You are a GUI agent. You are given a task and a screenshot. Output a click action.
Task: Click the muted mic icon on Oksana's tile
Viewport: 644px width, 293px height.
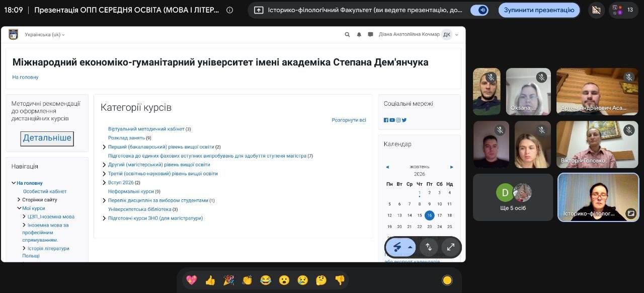[541, 77]
